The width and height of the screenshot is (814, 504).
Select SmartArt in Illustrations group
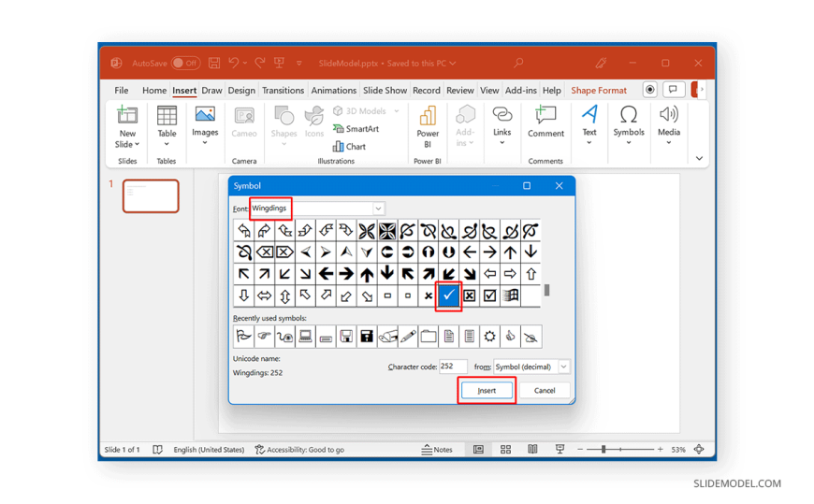(356, 129)
